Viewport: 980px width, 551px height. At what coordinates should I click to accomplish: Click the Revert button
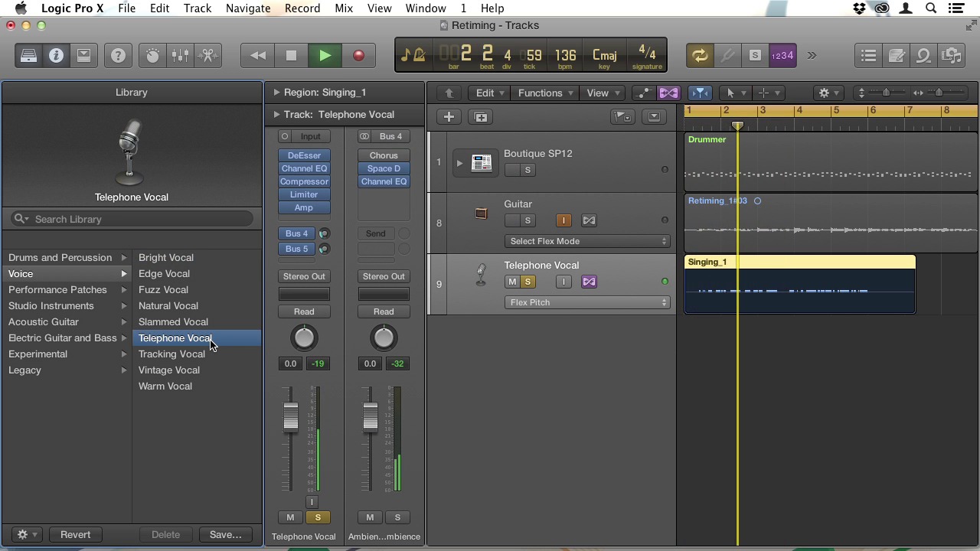click(x=75, y=535)
